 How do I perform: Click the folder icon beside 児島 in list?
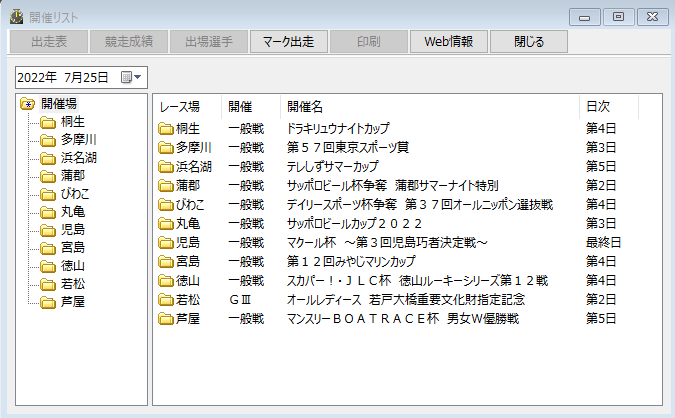coord(165,243)
